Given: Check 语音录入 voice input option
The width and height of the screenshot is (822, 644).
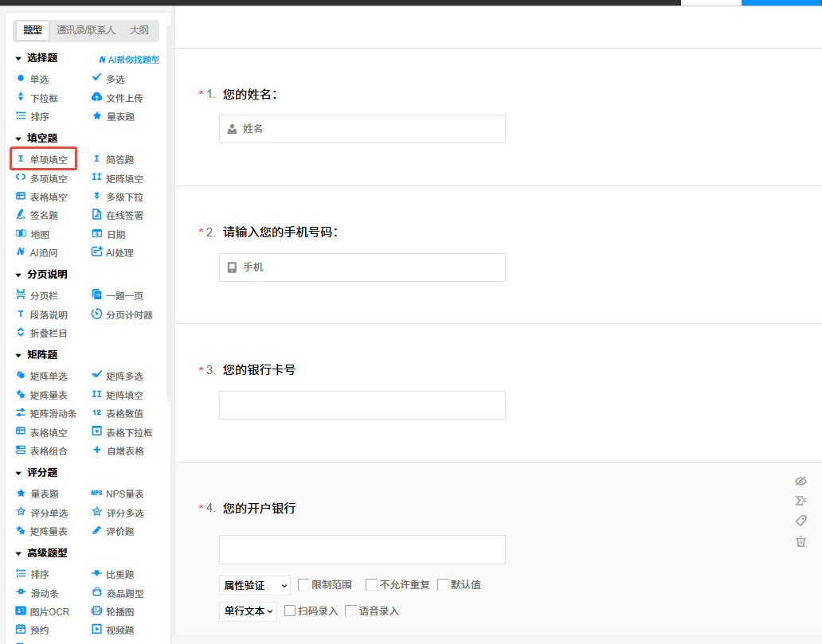Looking at the screenshot, I should tap(351, 611).
